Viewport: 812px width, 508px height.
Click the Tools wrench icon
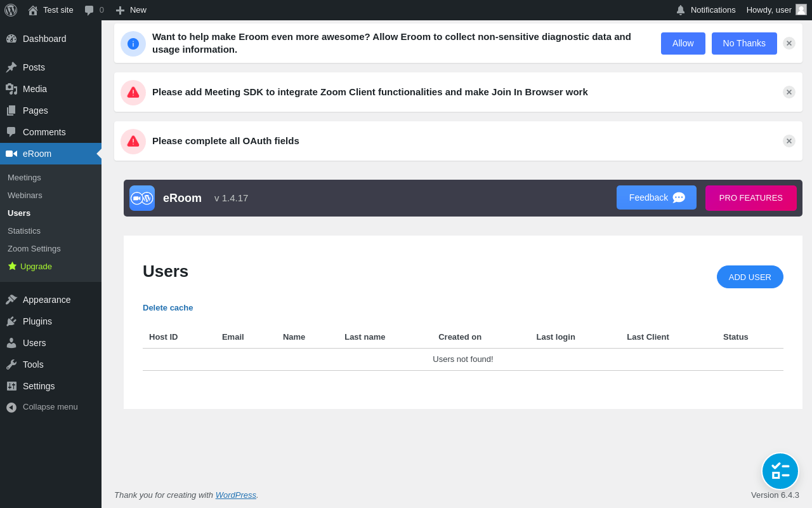pyautogui.click(x=11, y=364)
